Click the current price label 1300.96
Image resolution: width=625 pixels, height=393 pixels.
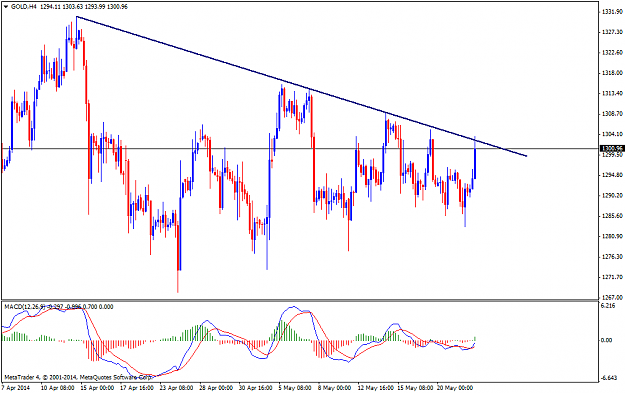[x=612, y=148]
